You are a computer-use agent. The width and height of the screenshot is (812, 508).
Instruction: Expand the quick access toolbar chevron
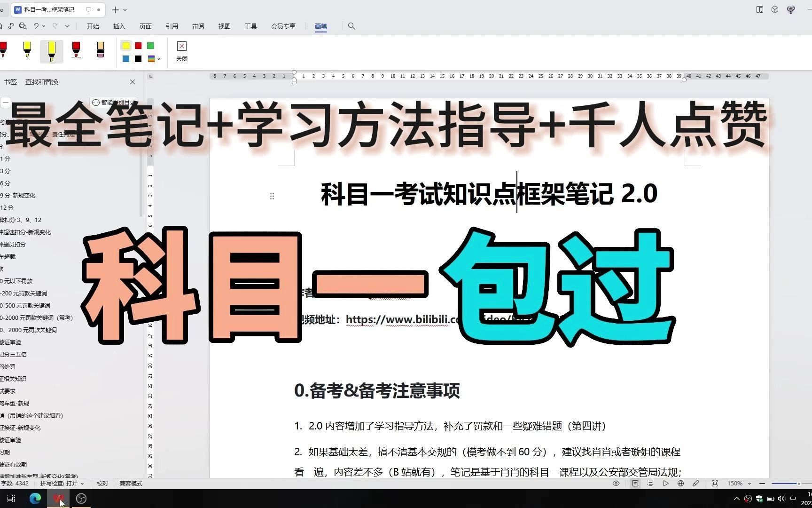67,26
